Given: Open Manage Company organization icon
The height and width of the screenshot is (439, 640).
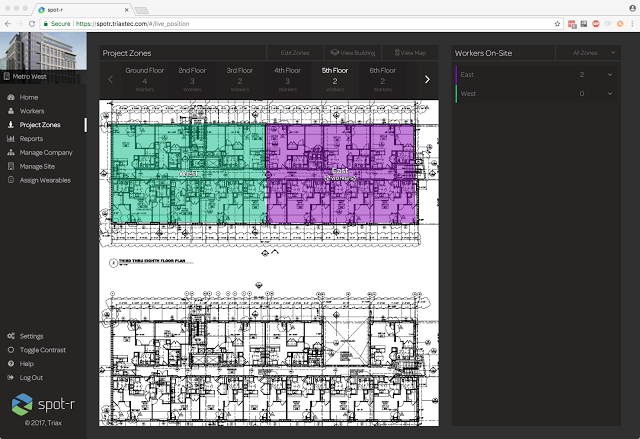Looking at the screenshot, I should (11, 153).
